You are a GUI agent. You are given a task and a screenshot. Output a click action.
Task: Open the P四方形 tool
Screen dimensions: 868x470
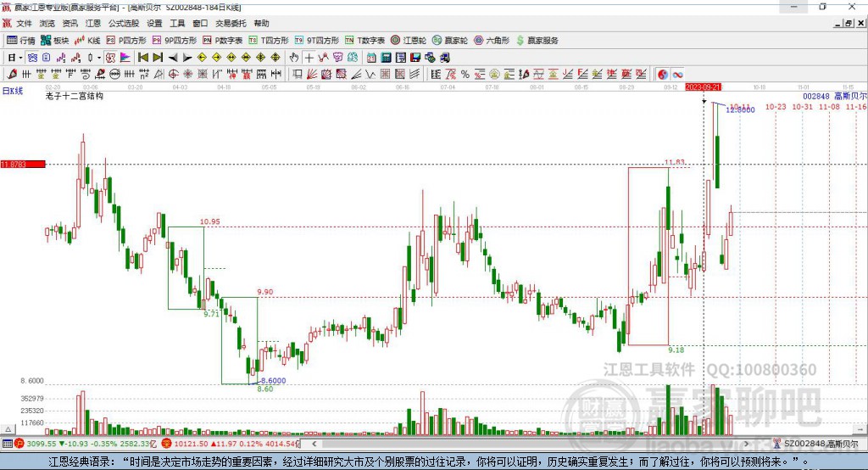tap(126, 40)
